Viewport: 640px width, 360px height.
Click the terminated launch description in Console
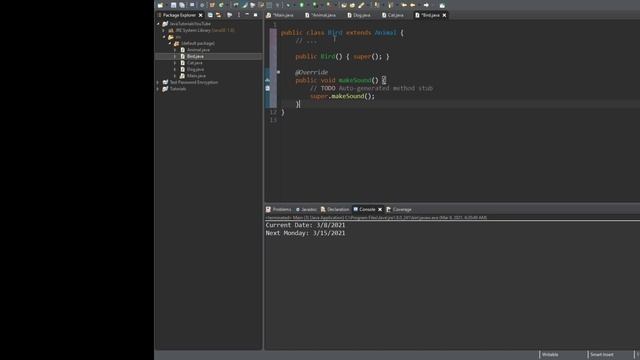376,218
